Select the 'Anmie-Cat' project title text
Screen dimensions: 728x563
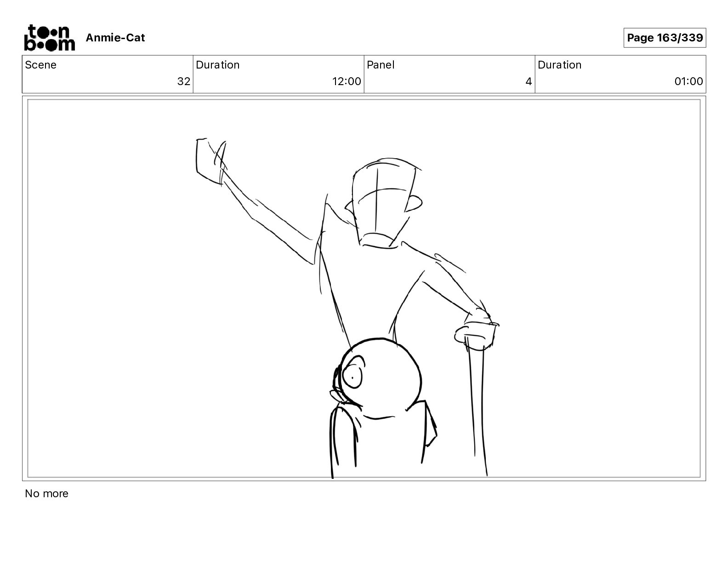pyautogui.click(x=115, y=38)
